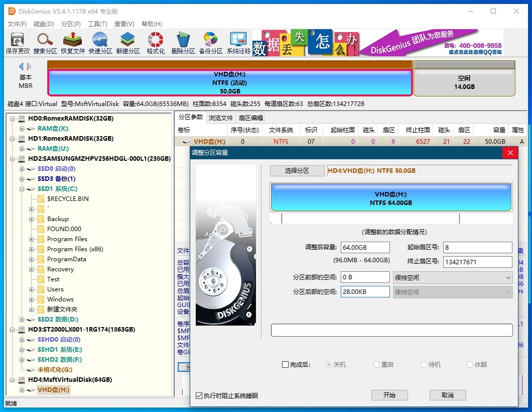This screenshot has width=532, height=412.
Task: Open the 文件(F) menu
Action: [x=17, y=24]
